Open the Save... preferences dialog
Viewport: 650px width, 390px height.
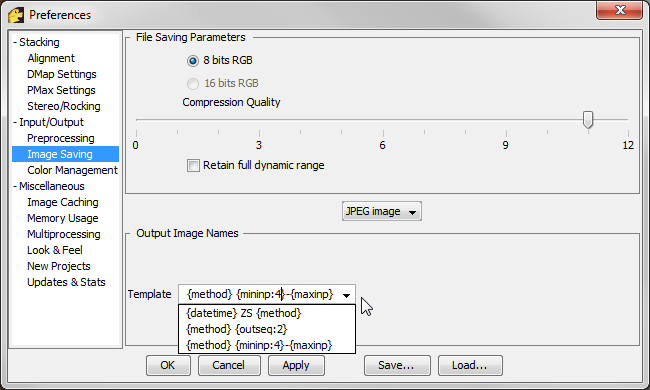397,366
